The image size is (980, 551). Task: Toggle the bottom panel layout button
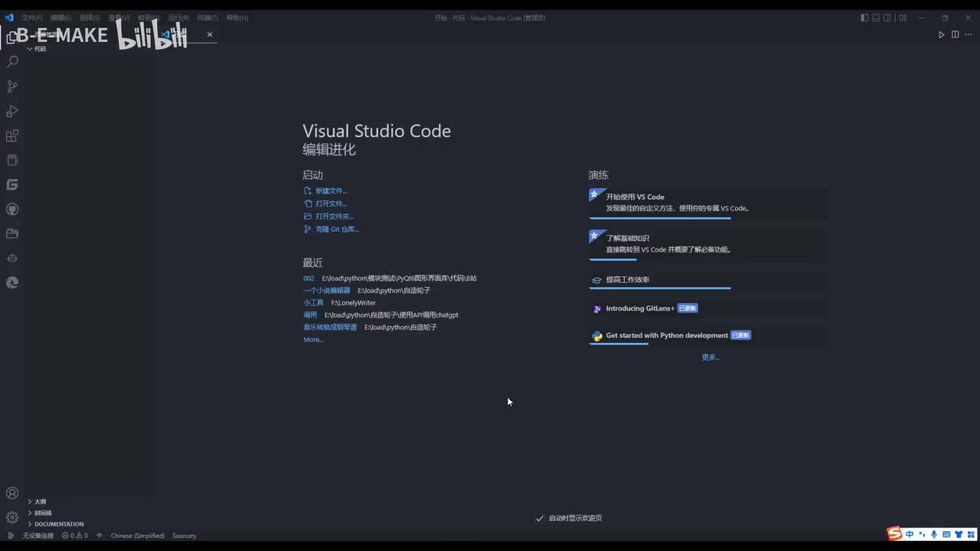[876, 18]
